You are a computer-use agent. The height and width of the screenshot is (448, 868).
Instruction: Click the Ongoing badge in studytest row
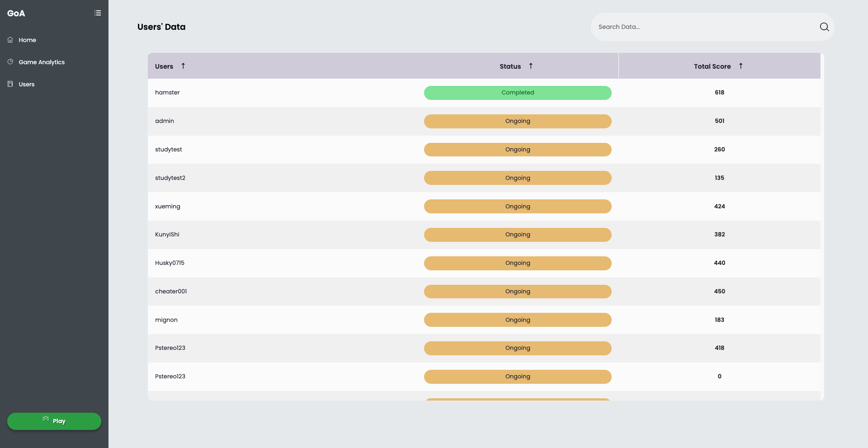(x=518, y=150)
